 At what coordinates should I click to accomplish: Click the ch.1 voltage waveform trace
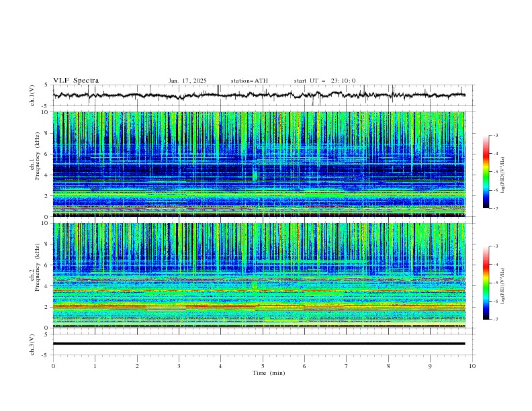(259, 95)
